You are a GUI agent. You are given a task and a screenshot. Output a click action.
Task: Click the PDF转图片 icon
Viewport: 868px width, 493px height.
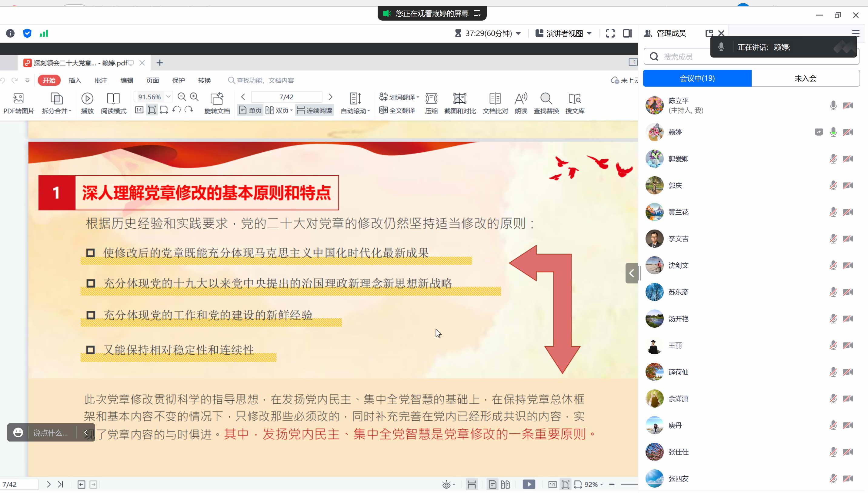[x=18, y=98]
